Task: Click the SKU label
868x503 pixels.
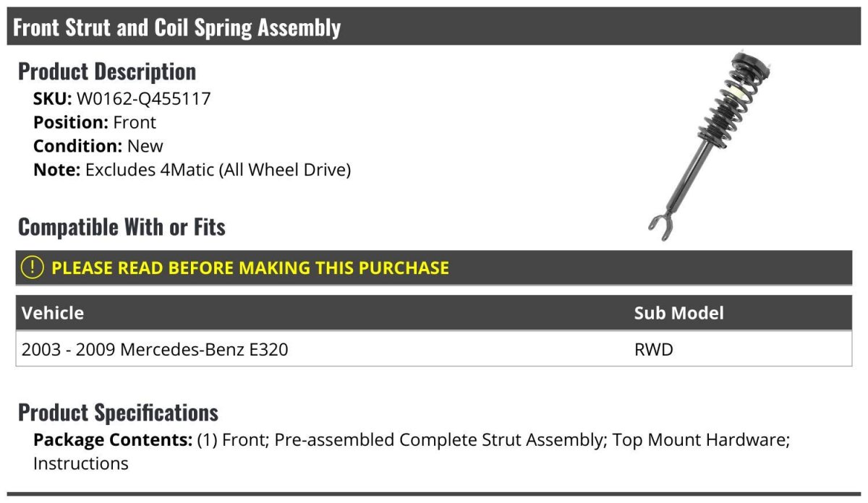Action: click(x=52, y=98)
